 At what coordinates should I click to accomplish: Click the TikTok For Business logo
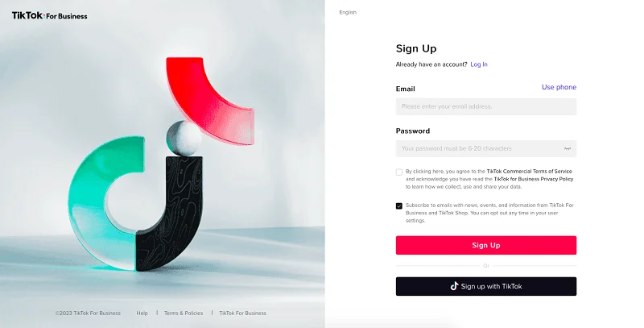tap(49, 15)
